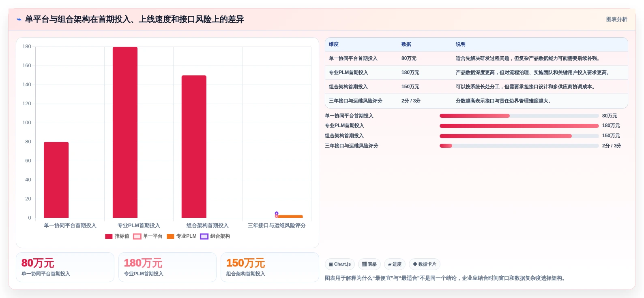Click the 组合架构首期投入 table row label

tap(348, 87)
